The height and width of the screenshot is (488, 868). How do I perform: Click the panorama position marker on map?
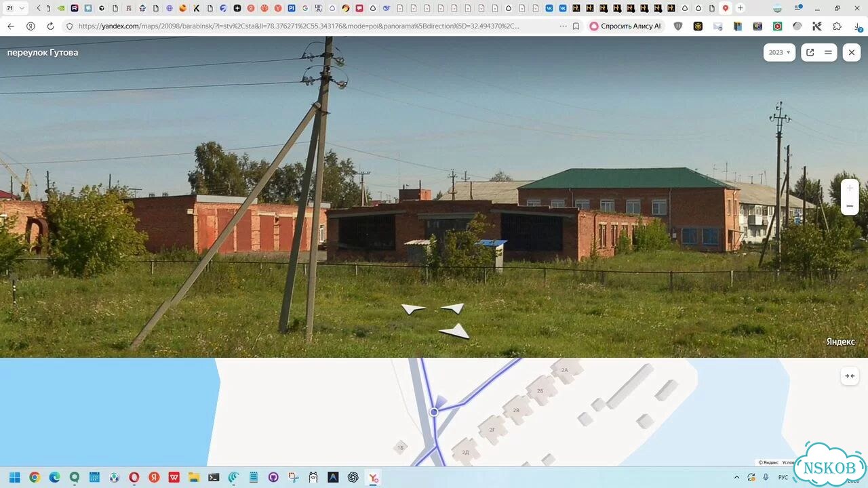coord(434,411)
